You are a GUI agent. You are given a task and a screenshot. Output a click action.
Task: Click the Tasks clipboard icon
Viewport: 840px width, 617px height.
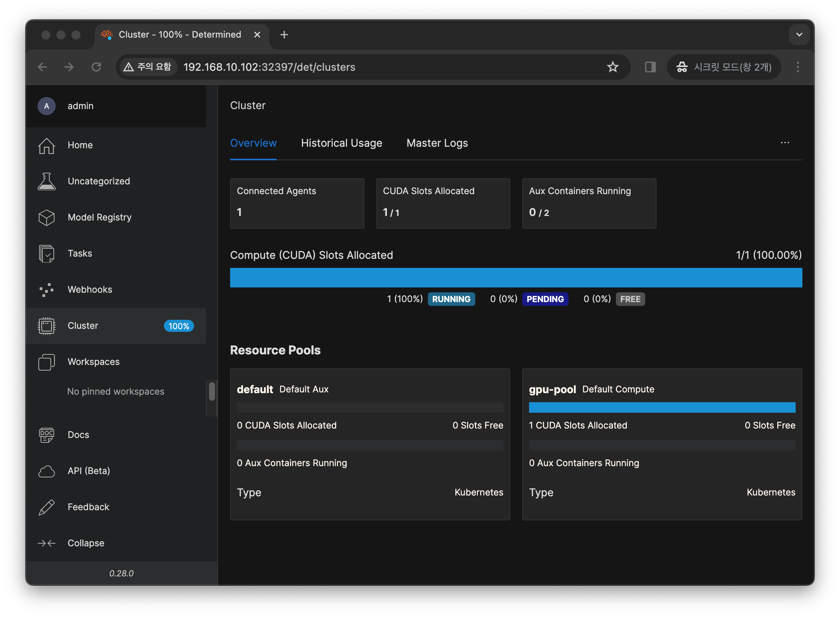click(47, 254)
